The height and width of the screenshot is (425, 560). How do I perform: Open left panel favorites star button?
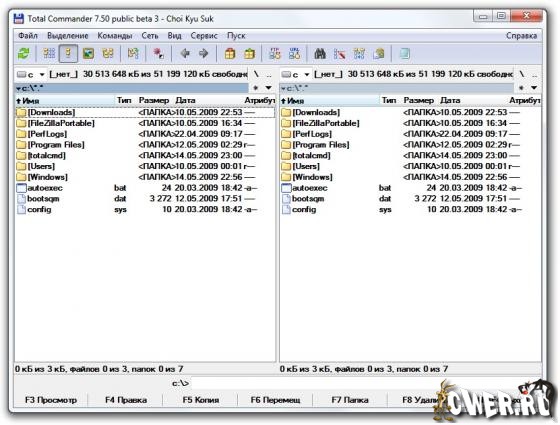[256, 88]
